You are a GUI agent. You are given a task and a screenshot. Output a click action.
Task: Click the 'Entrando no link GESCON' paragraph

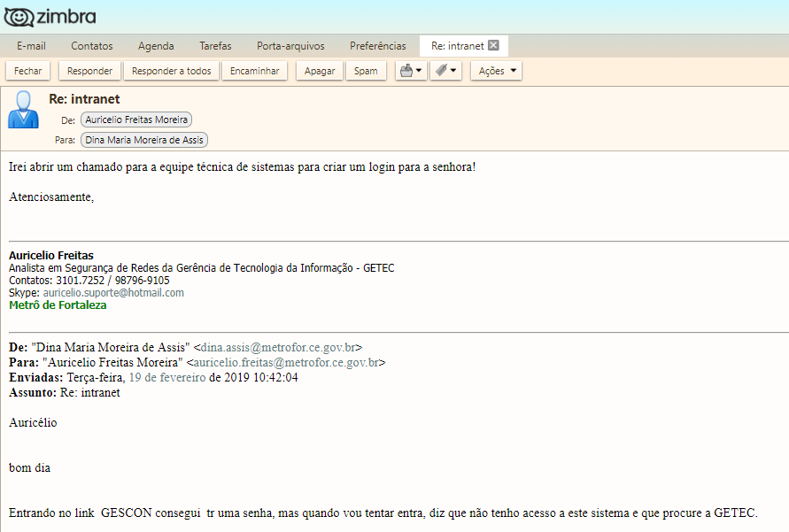coord(383,513)
